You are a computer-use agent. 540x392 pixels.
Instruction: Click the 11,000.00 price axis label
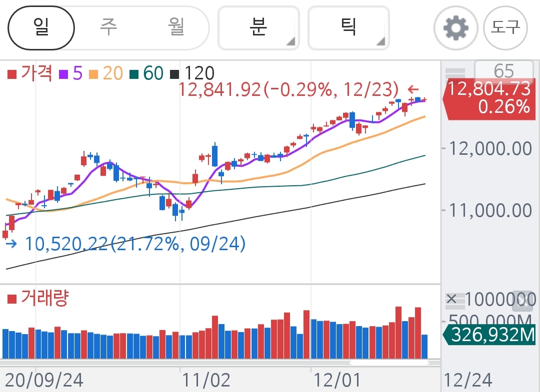coord(490,210)
